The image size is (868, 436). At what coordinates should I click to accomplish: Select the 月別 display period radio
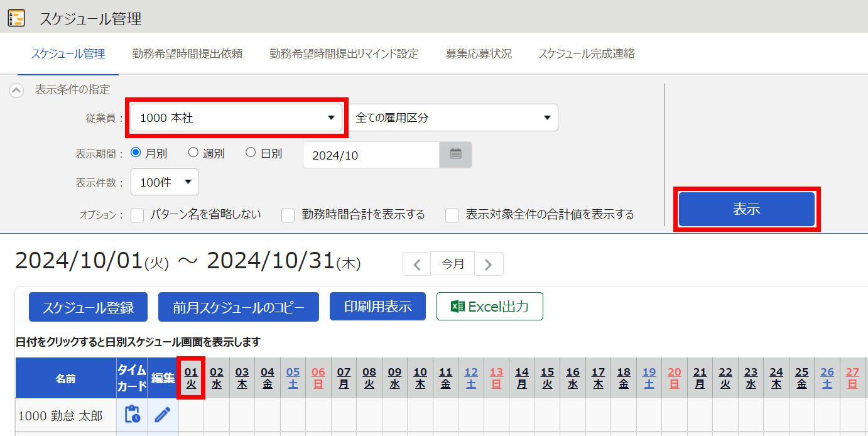[135, 152]
